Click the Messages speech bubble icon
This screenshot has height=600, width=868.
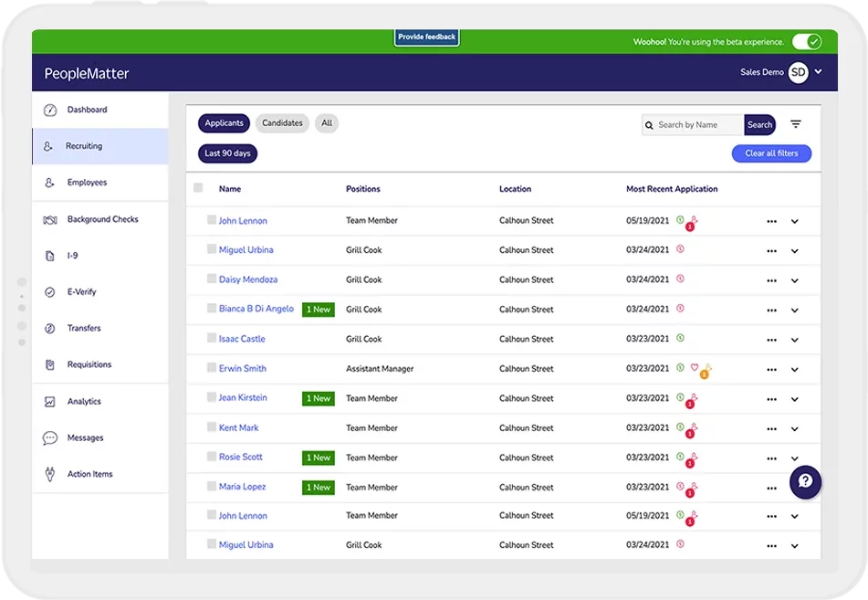point(50,438)
